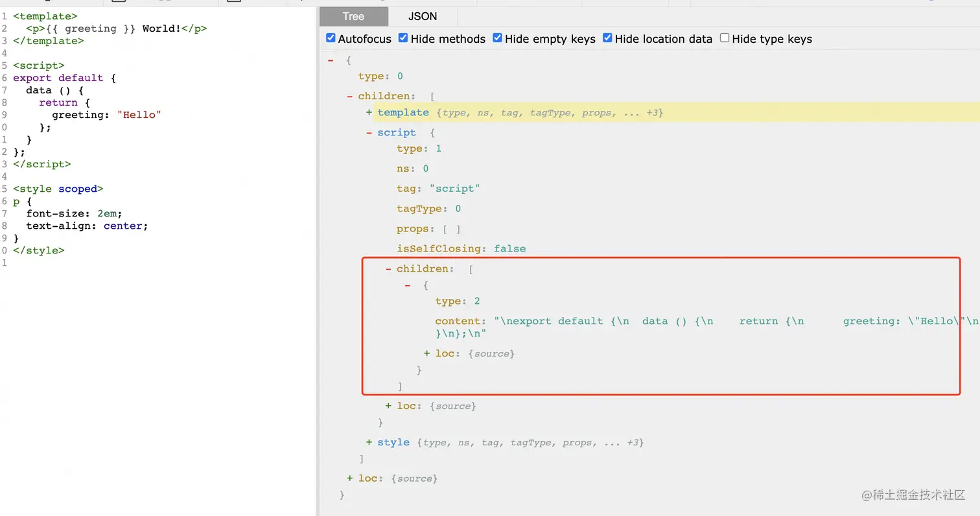
Task: Click the data () { code line
Action: tap(54, 90)
